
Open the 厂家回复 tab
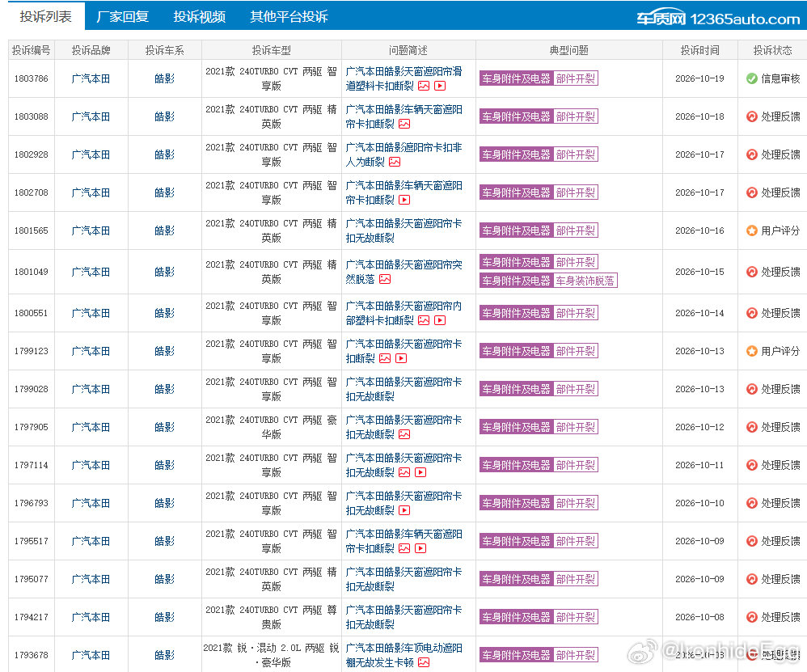coord(122,16)
